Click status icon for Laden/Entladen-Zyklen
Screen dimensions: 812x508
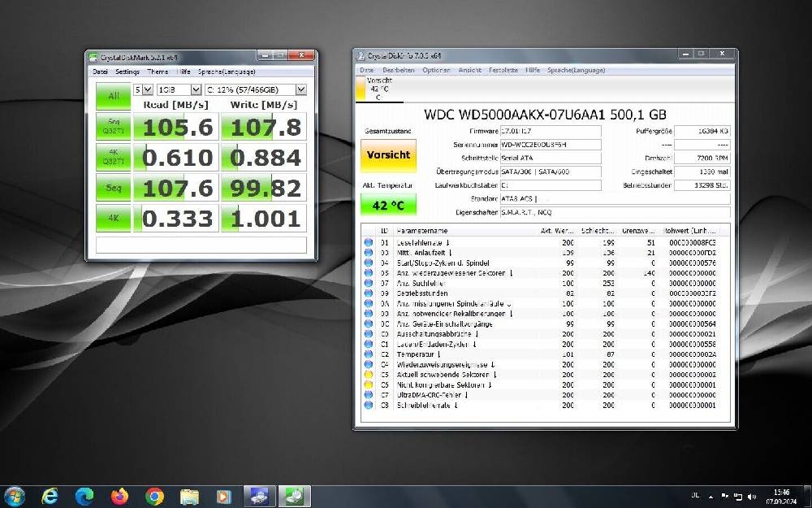(x=368, y=344)
